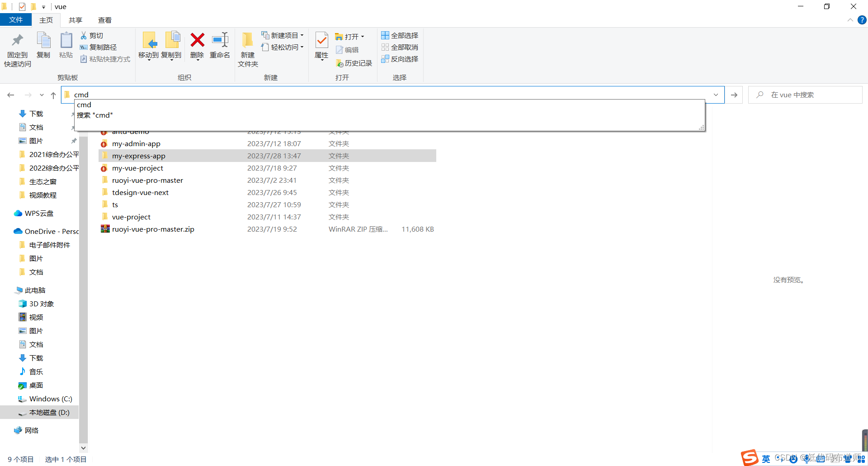Switch to Home (主页) tab

pyautogui.click(x=46, y=20)
